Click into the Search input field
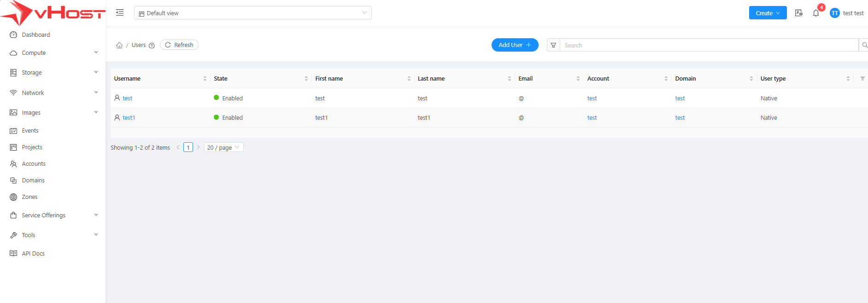868x303 pixels. point(710,45)
